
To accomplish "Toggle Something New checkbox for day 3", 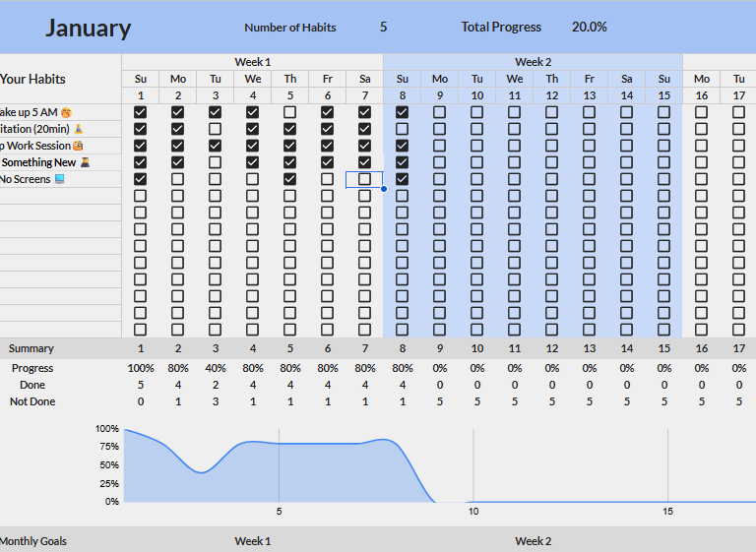I will 215,162.
